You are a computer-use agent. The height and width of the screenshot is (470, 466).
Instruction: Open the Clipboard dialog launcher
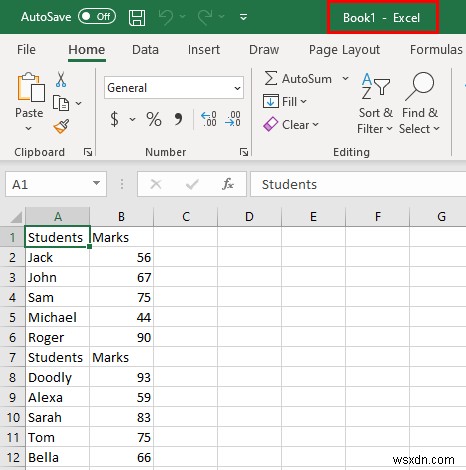pyautogui.click(x=88, y=152)
